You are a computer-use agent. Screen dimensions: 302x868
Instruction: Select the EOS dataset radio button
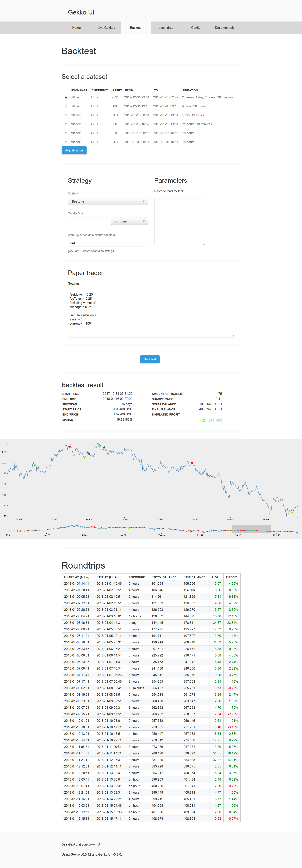[x=66, y=133]
